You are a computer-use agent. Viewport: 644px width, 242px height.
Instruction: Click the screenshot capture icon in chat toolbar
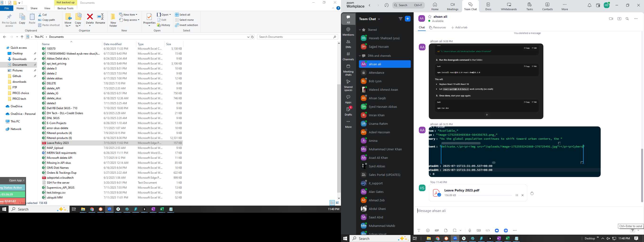tap(455, 230)
